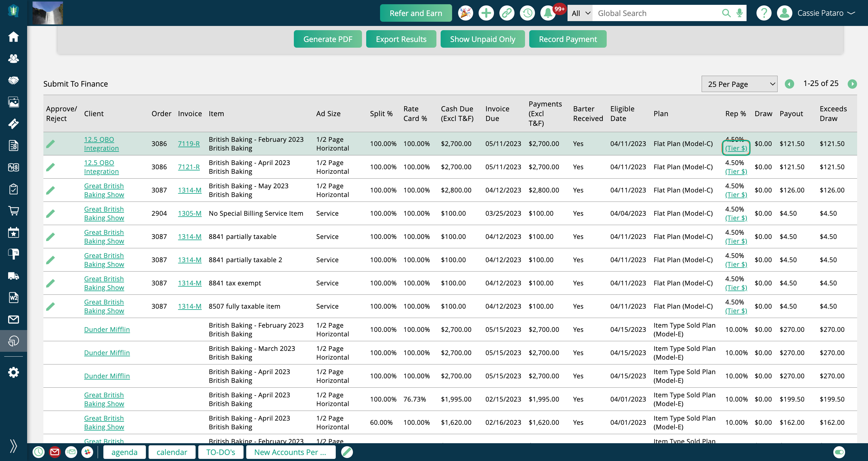Open the Home icon in sidebar
The height and width of the screenshot is (461, 868).
click(14, 37)
